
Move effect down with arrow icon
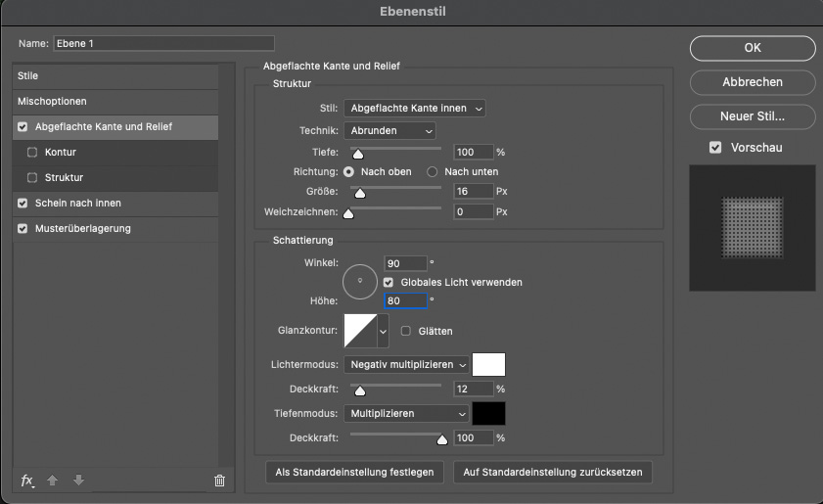pyautogui.click(x=78, y=480)
